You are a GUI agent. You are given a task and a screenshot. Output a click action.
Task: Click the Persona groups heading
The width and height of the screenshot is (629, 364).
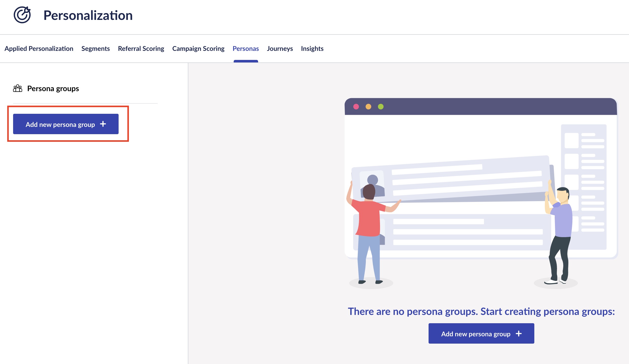53,89
